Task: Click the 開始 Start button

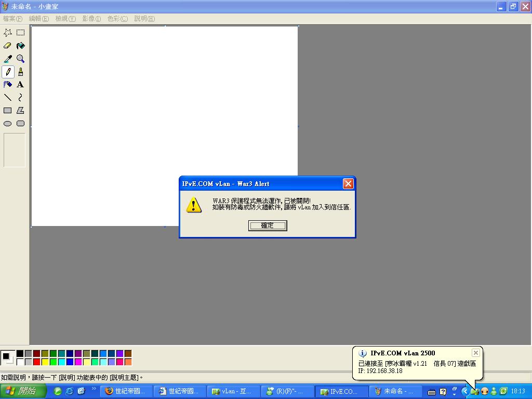Action: point(23,391)
